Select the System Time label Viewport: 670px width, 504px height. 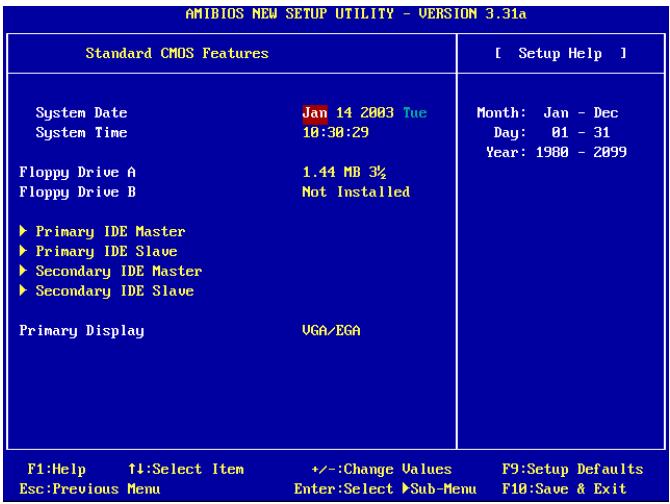81,132
